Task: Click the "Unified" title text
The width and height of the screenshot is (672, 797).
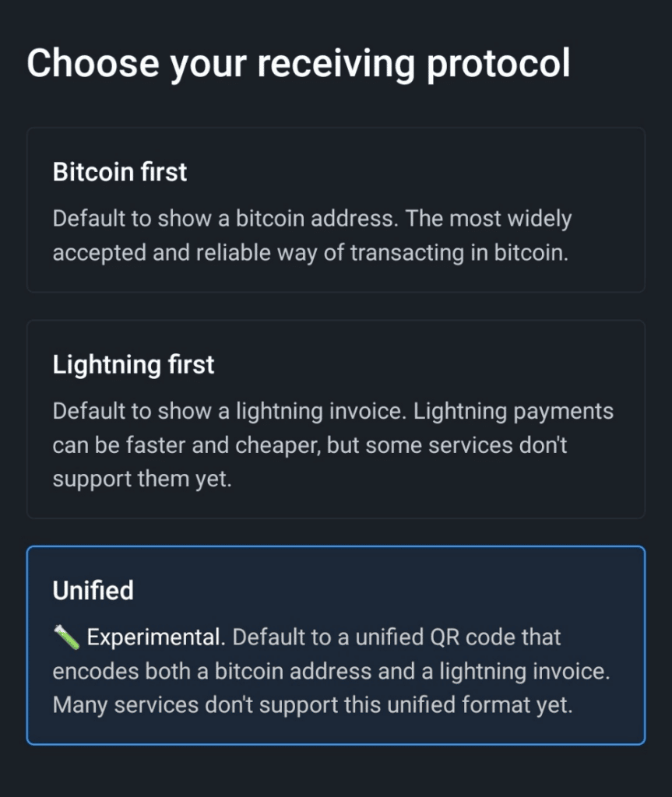Action: coord(93,590)
